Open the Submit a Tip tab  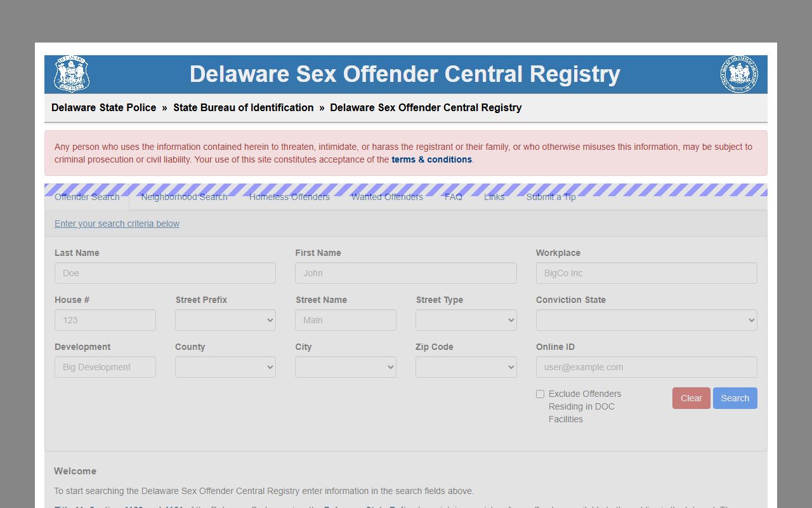click(x=551, y=197)
